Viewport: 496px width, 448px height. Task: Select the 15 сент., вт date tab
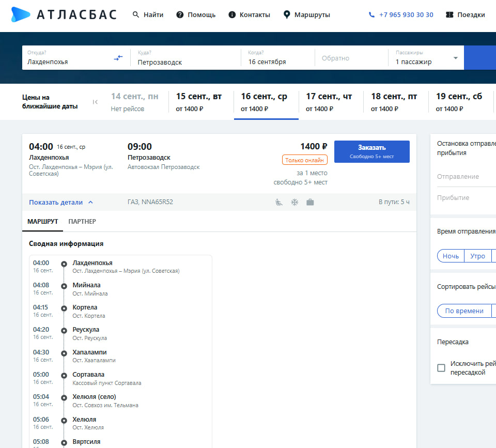point(201,102)
